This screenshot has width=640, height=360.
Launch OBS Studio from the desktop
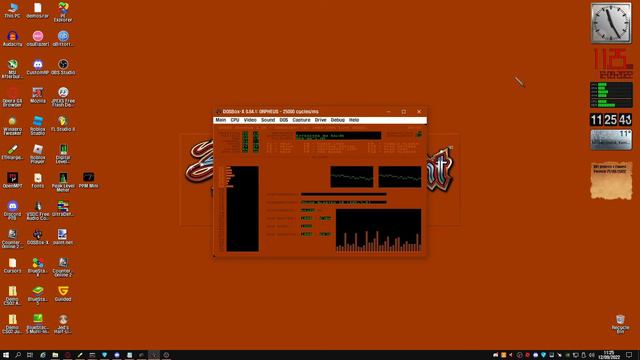pos(63,67)
